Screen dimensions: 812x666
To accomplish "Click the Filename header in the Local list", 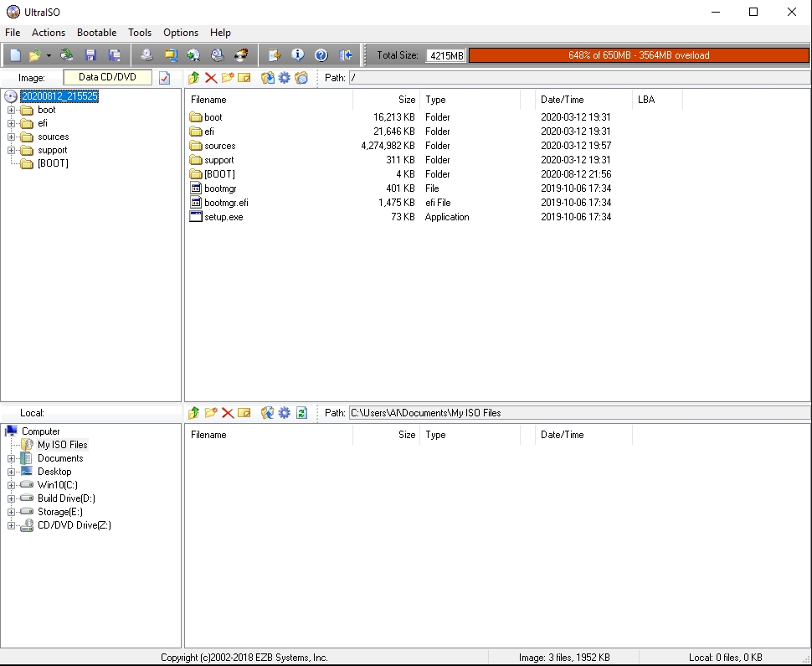I will [270, 435].
